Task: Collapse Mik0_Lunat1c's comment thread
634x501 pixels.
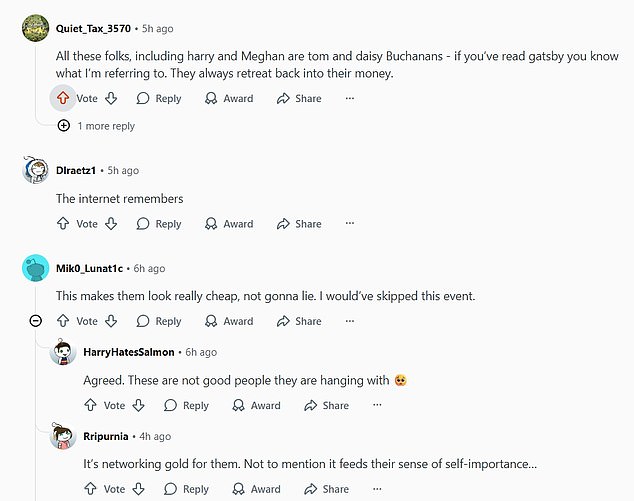Action: point(35,321)
